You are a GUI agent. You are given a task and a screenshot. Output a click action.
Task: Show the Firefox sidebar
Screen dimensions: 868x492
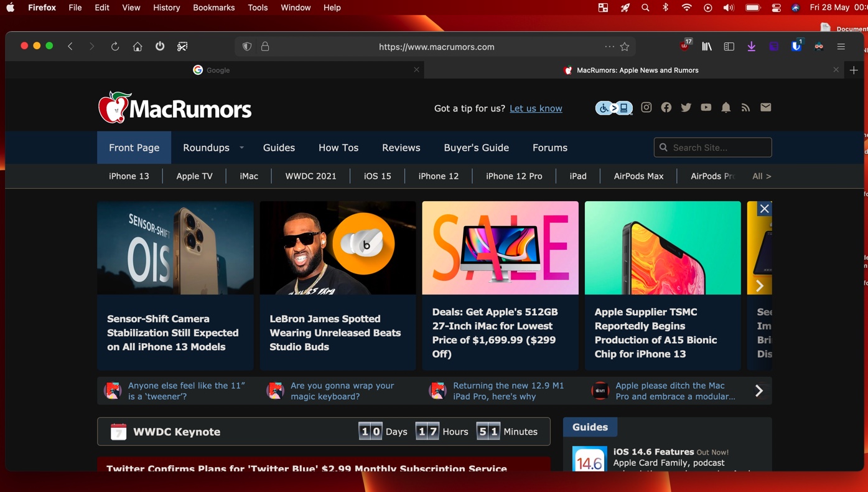(729, 46)
